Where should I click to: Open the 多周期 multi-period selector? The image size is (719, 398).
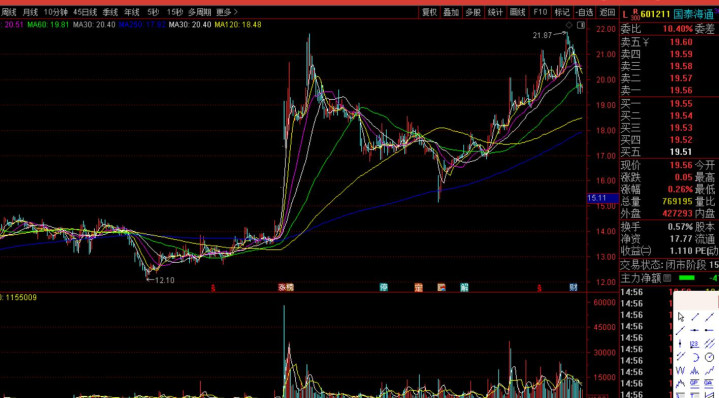[x=200, y=12]
